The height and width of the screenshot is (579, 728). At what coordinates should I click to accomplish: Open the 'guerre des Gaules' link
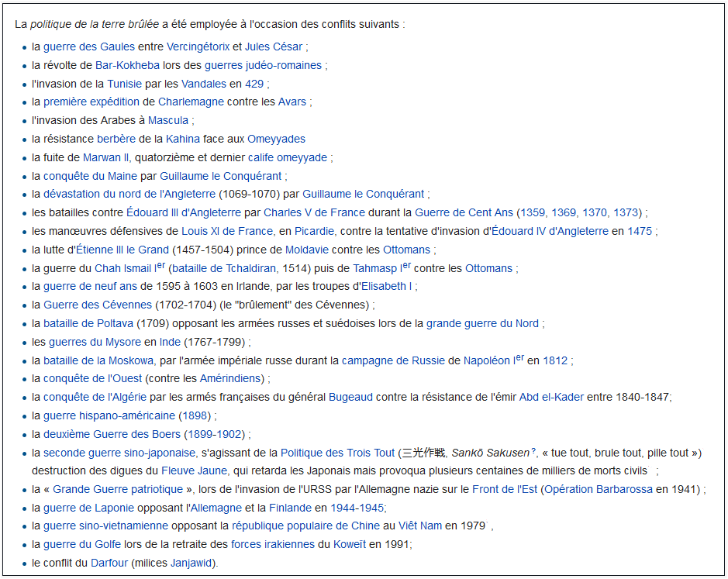coord(89,47)
